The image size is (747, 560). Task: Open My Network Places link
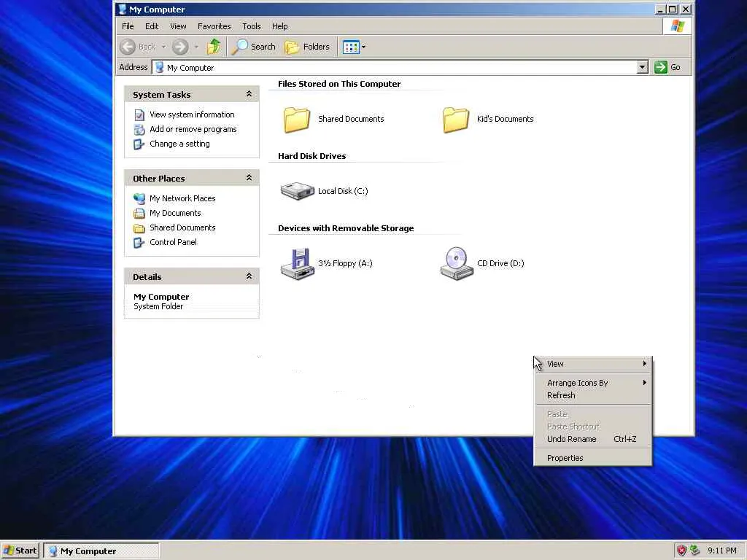[x=182, y=198]
